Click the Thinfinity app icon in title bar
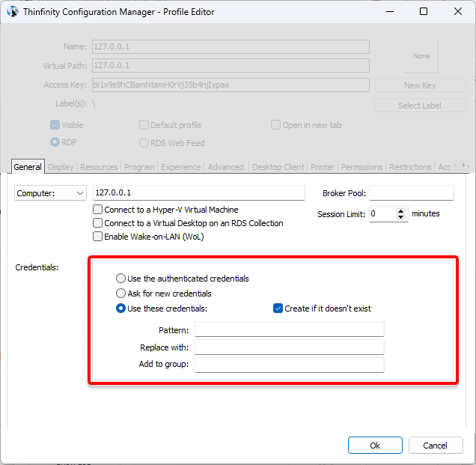Screen dimensions: 476x465 coord(13,11)
